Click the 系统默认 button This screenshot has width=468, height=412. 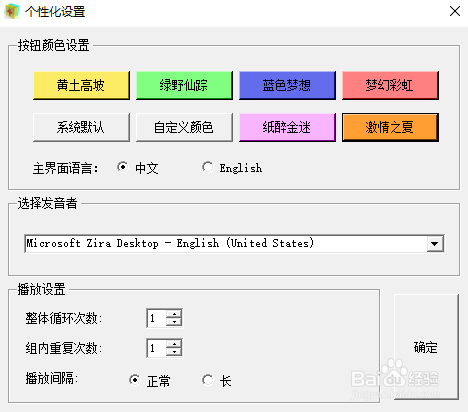click(x=81, y=127)
